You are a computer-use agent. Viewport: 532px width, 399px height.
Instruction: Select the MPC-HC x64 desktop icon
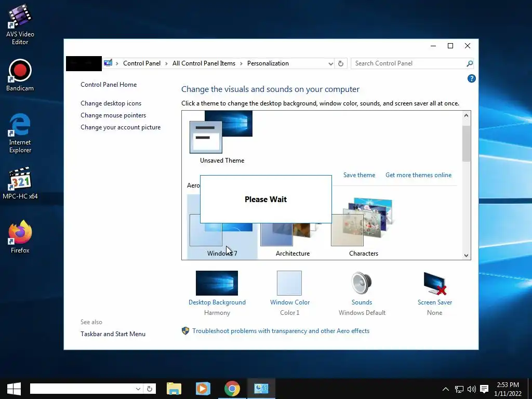pyautogui.click(x=20, y=183)
